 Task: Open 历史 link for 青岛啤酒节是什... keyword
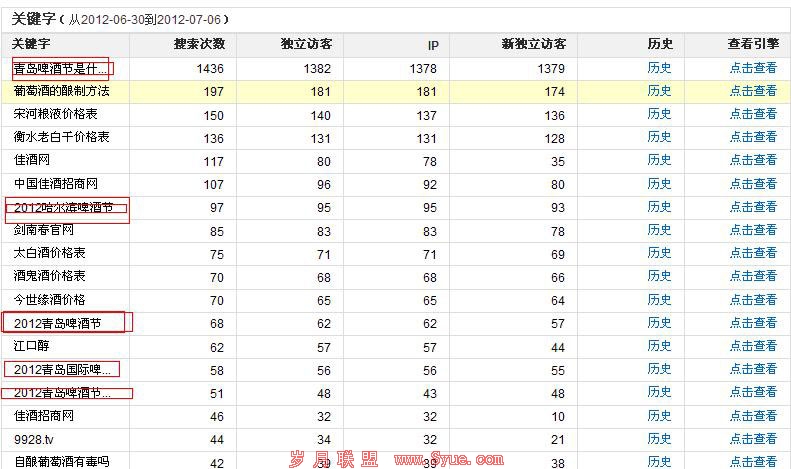pos(659,68)
